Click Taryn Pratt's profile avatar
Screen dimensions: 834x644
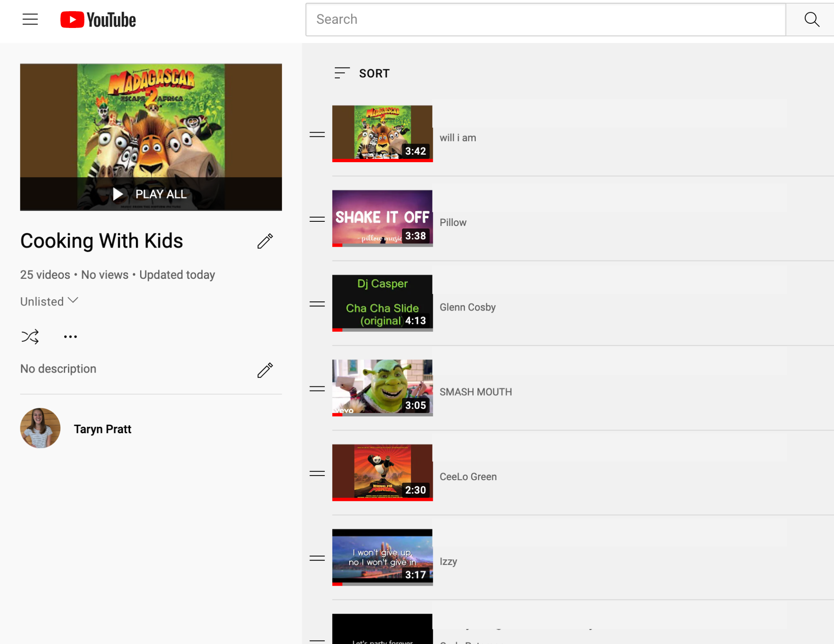tap(40, 428)
